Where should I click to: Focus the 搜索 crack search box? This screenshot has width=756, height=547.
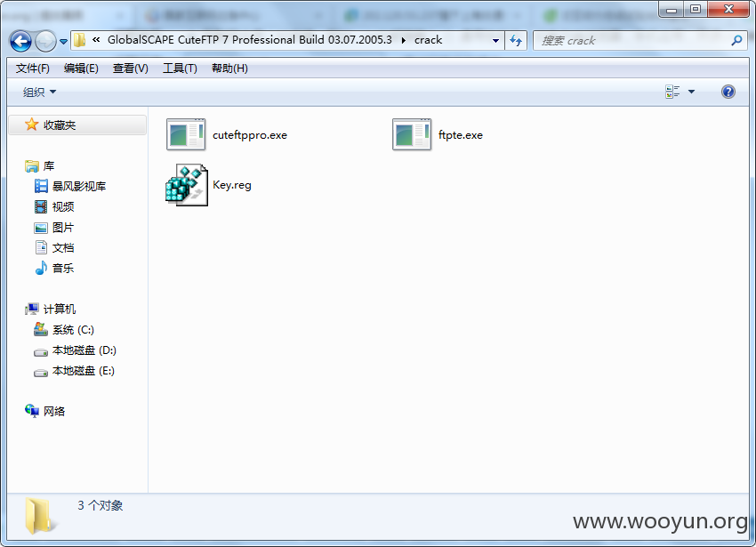pos(639,41)
